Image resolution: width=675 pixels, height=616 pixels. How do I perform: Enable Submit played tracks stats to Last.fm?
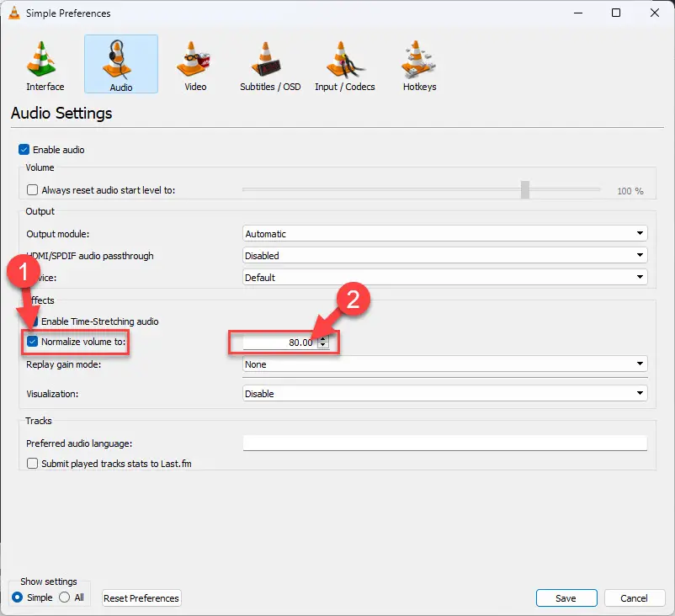(33, 464)
